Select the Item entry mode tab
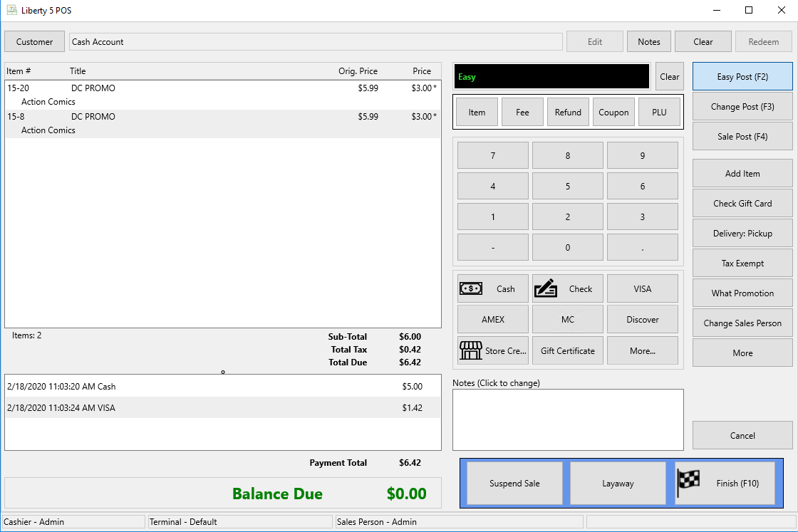This screenshot has width=798, height=532. 477,113
